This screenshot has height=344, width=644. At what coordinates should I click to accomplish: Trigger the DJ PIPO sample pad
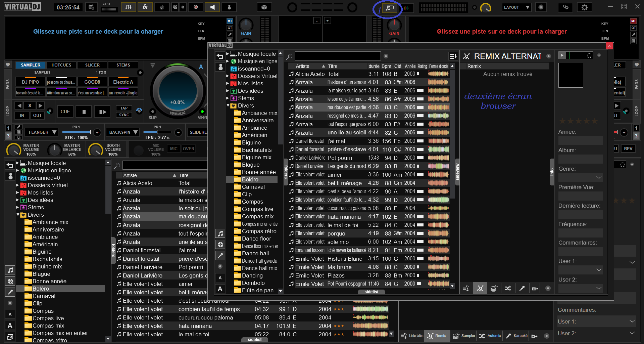(31, 82)
